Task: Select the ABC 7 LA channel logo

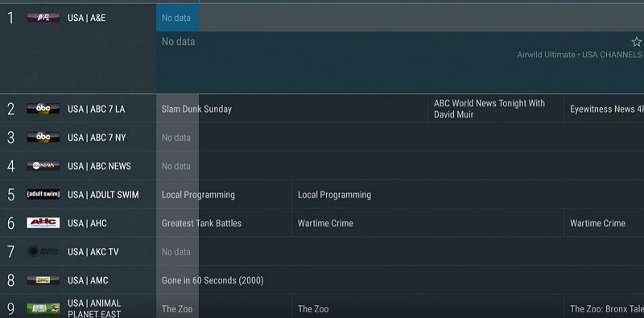Action: point(43,109)
